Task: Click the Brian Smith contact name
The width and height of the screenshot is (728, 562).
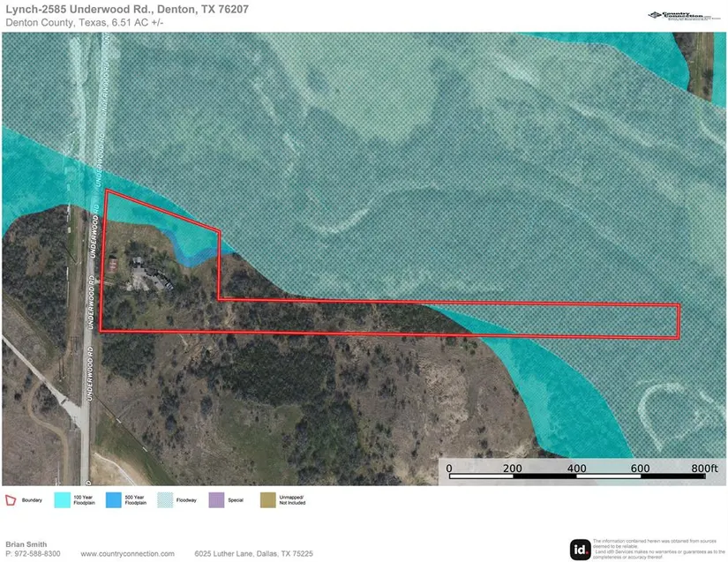Action: pos(26,544)
